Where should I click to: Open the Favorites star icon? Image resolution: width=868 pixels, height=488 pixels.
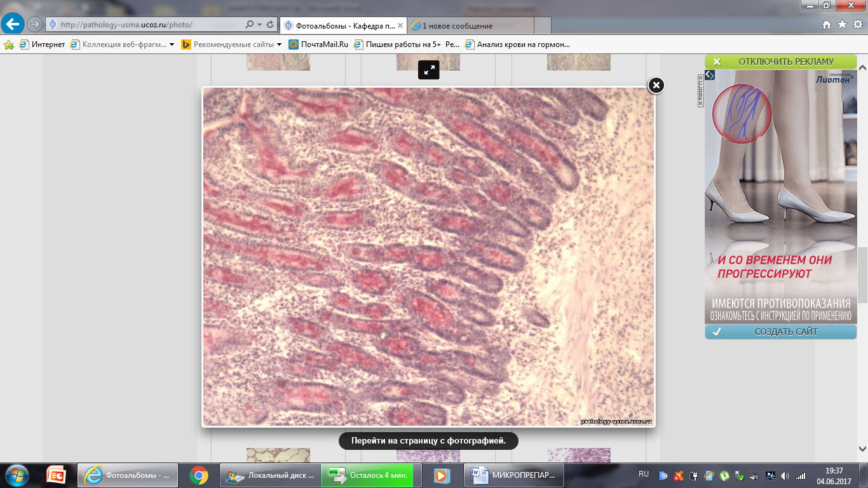click(842, 25)
